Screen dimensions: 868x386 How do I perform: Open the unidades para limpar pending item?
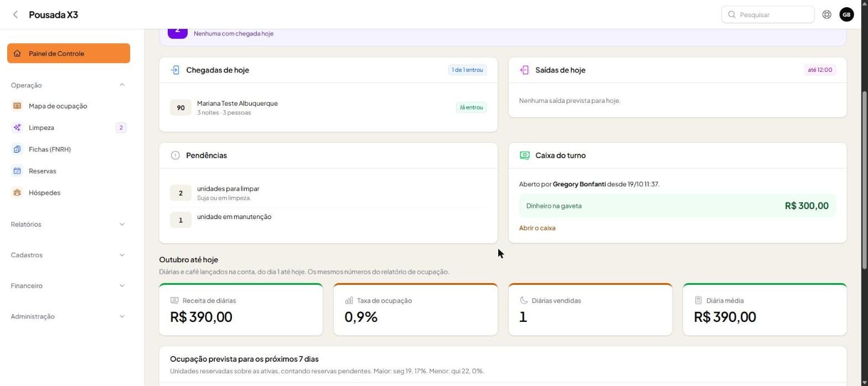(x=328, y=193)
